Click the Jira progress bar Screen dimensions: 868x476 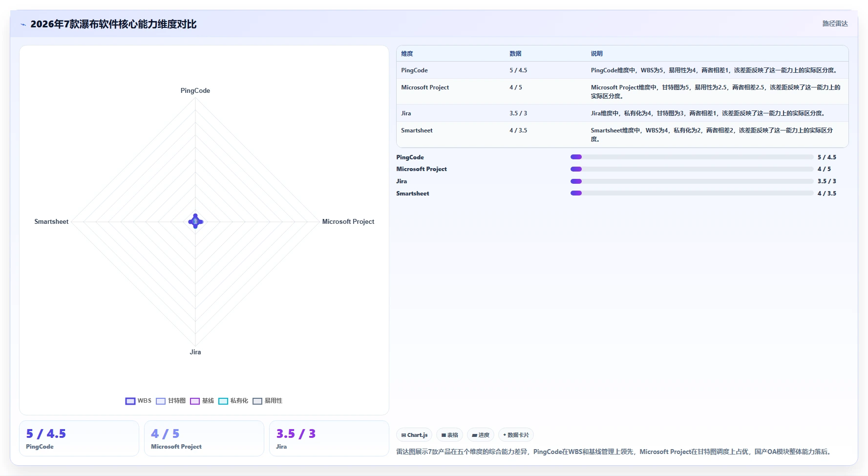pos(692,181)
